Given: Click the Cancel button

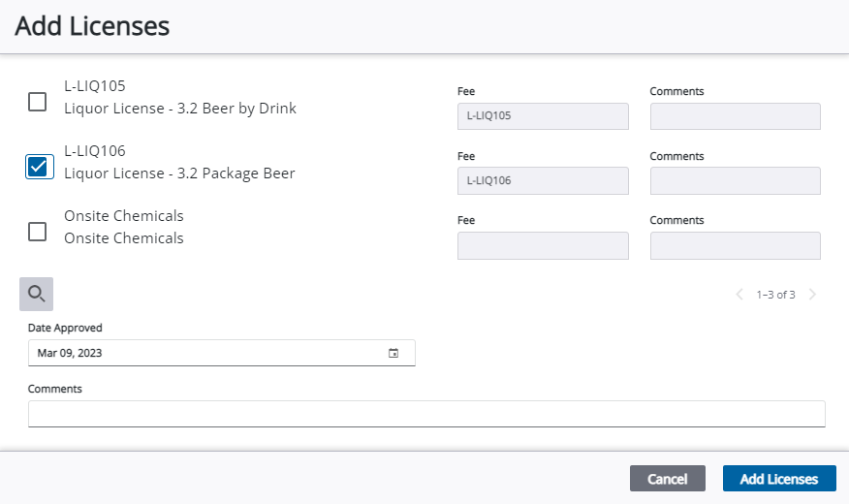Looking at the screenshot, I should point(668,479).
